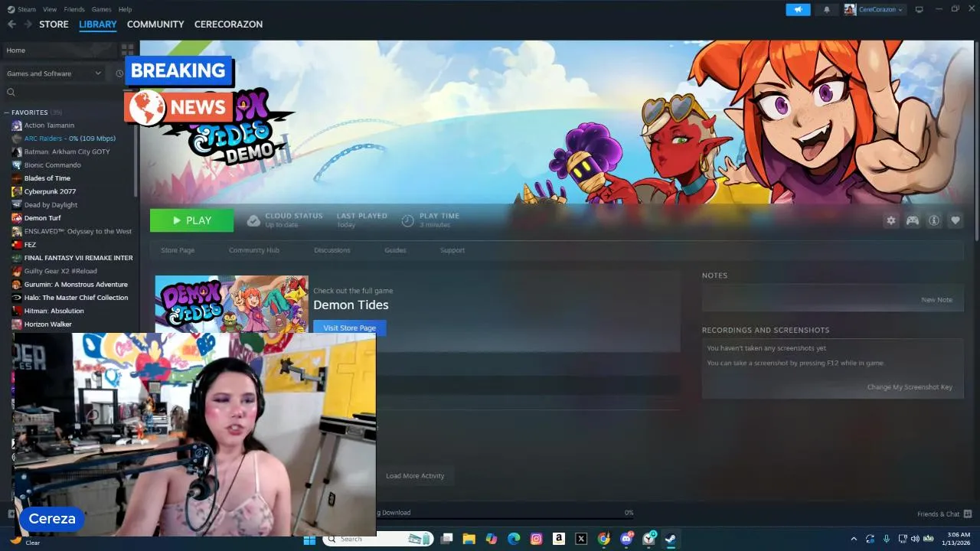Open Windows Start menu
980x551 pixels.
pyautogui.click(x=309, y=539)
